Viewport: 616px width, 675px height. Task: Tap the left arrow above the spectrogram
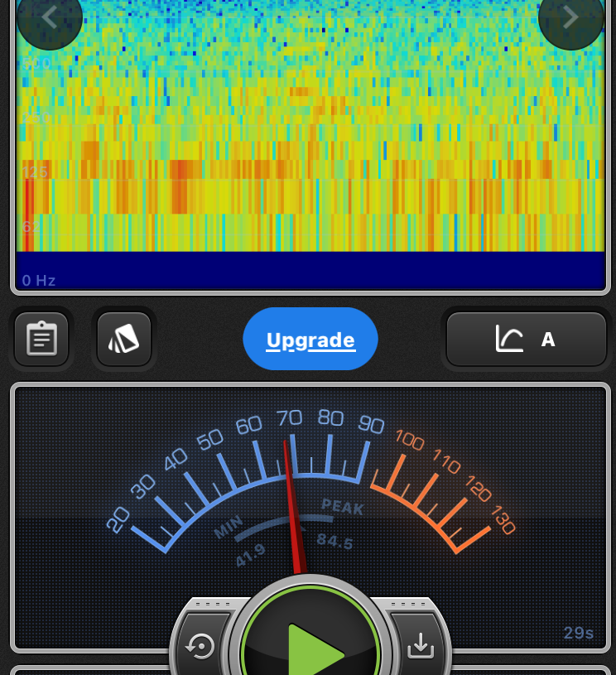(49, 17)
